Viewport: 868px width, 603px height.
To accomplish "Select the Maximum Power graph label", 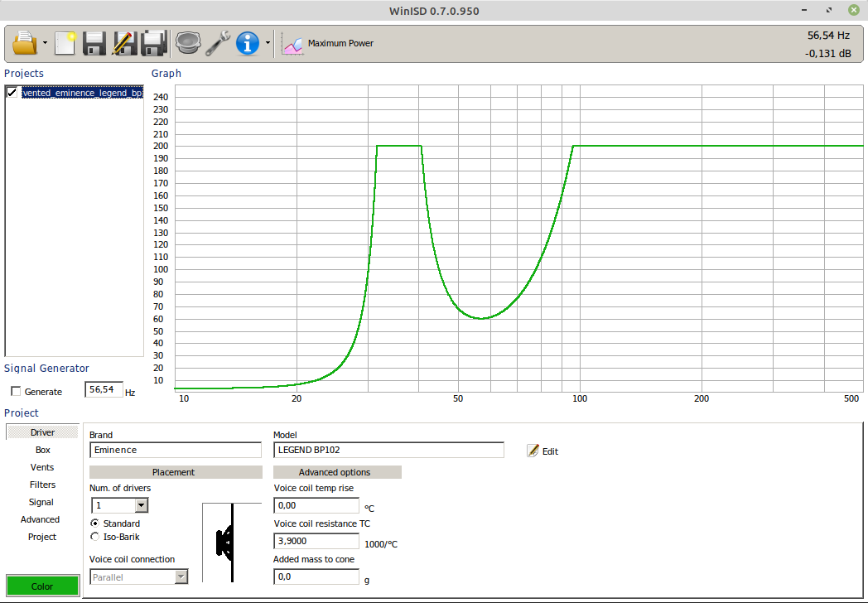I will [340, 43].
